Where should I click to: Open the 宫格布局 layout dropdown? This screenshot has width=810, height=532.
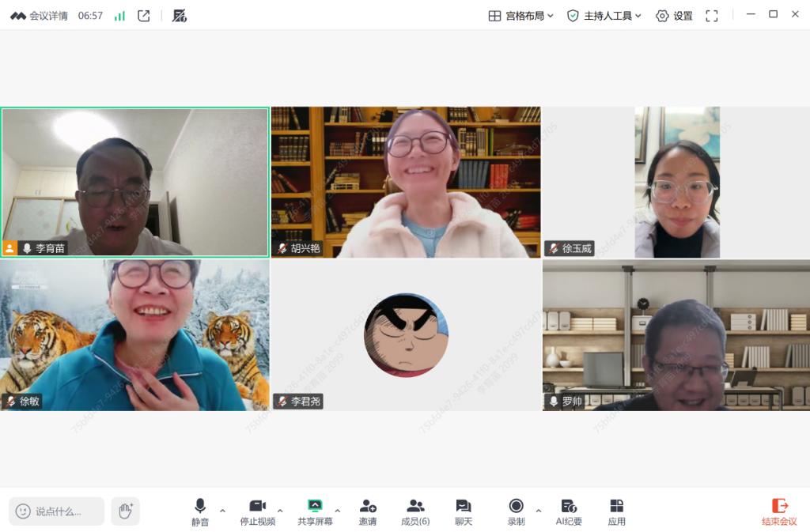click(x=521, y=16)
